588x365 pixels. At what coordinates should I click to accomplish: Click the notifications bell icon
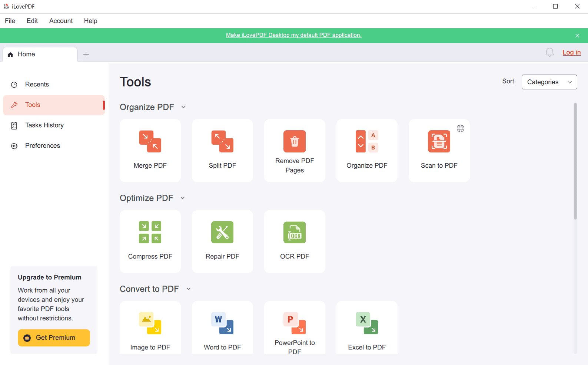(549, 52)
